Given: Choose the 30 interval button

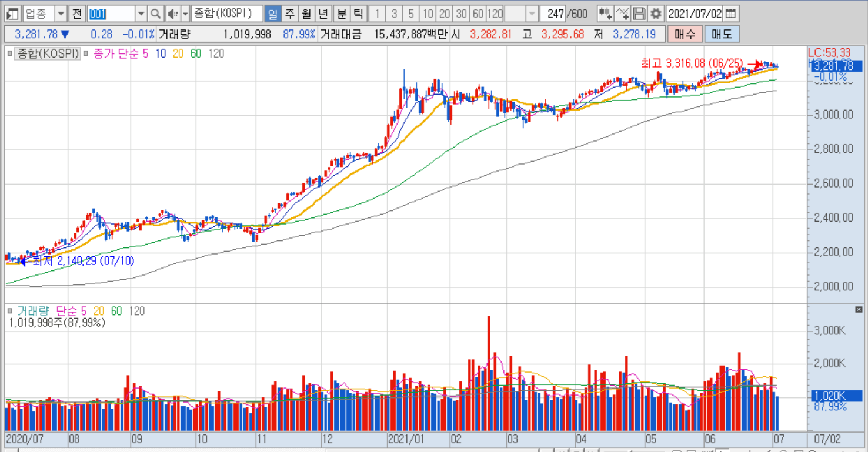Looking at the screenshot, I should [x=462, y=14].
